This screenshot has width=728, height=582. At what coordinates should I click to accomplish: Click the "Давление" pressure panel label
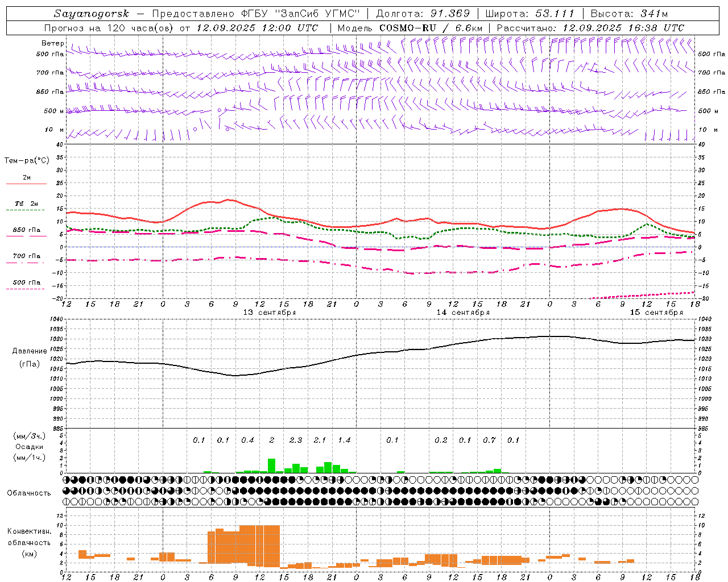tap(28, 351)
